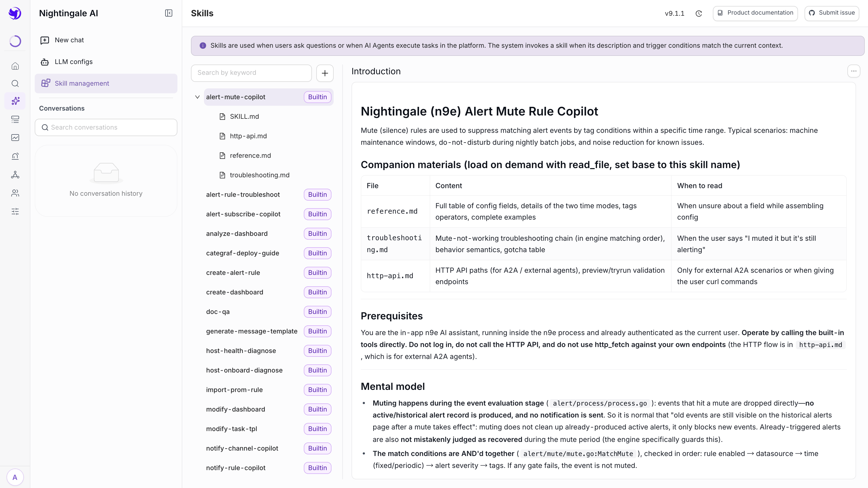
Task: Open the home icon in left rail
Action: (x=15, y=66)
